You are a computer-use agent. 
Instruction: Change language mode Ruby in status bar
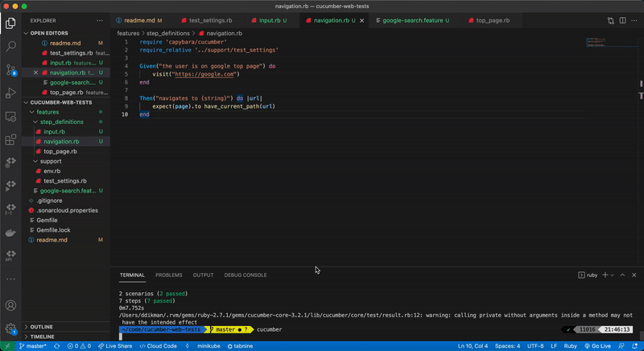point(571,346)
